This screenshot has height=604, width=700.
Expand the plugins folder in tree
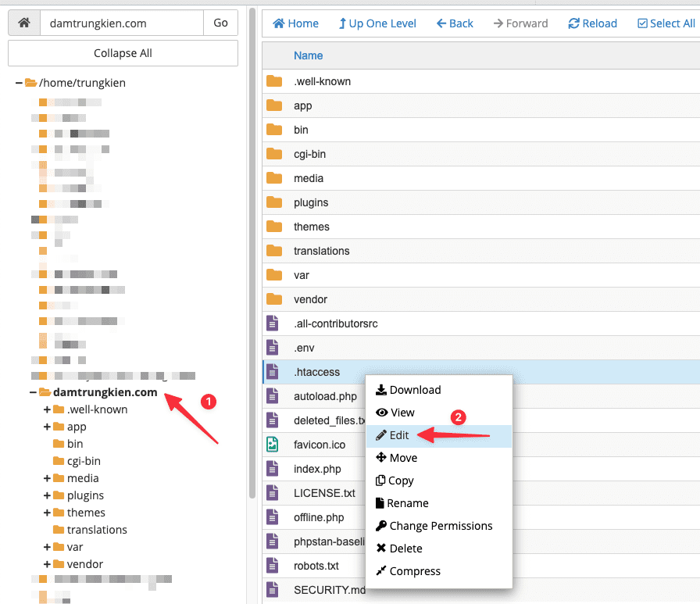click(x=47, y=495)
